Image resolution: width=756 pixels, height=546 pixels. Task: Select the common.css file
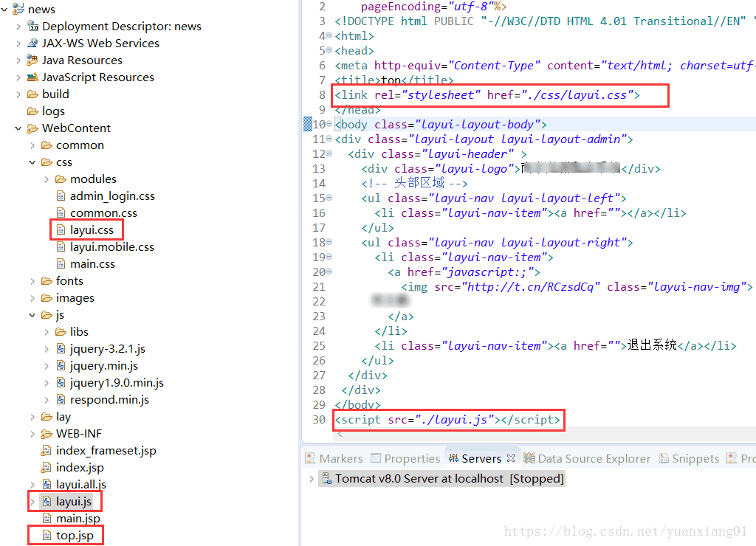[x=103, y=213]
